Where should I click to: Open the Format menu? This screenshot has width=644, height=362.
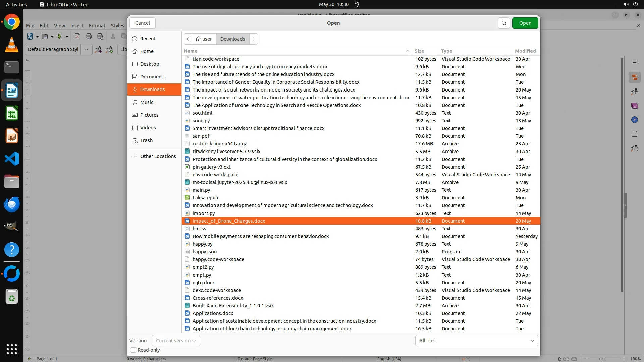(97, 26)
